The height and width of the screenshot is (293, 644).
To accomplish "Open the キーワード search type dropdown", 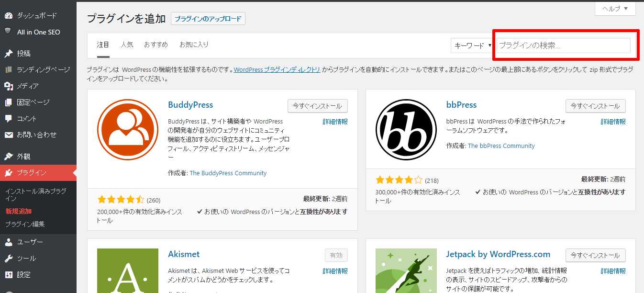I will click(x=473, y=45).
